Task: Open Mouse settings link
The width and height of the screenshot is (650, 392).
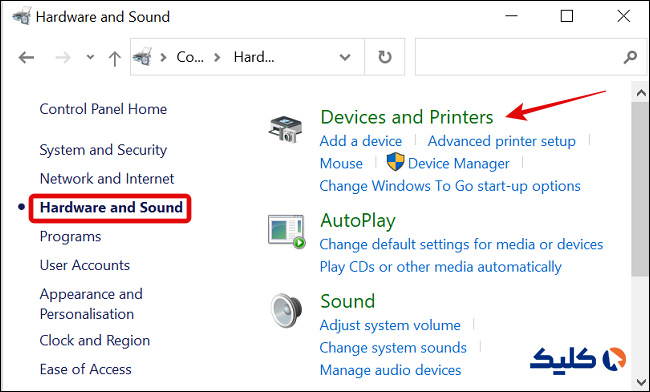Action: click(x=341, y=164)
